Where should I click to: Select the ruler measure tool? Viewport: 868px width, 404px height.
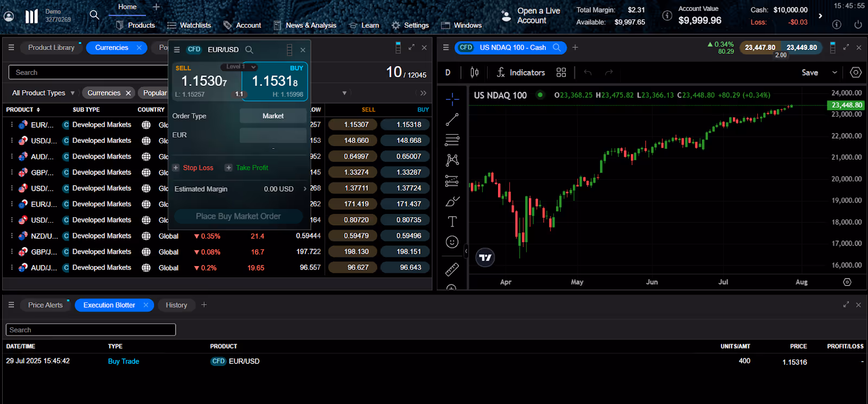click(452, 269)
